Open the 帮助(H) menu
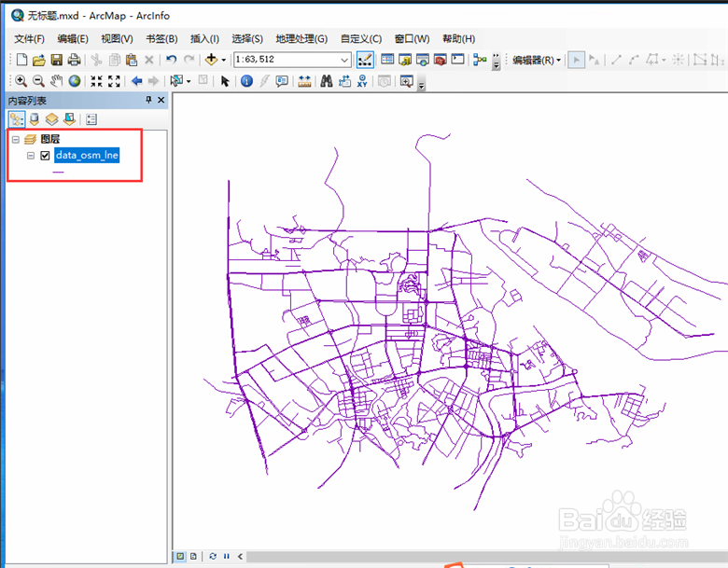728x568 pixels. tap(458, 38)
